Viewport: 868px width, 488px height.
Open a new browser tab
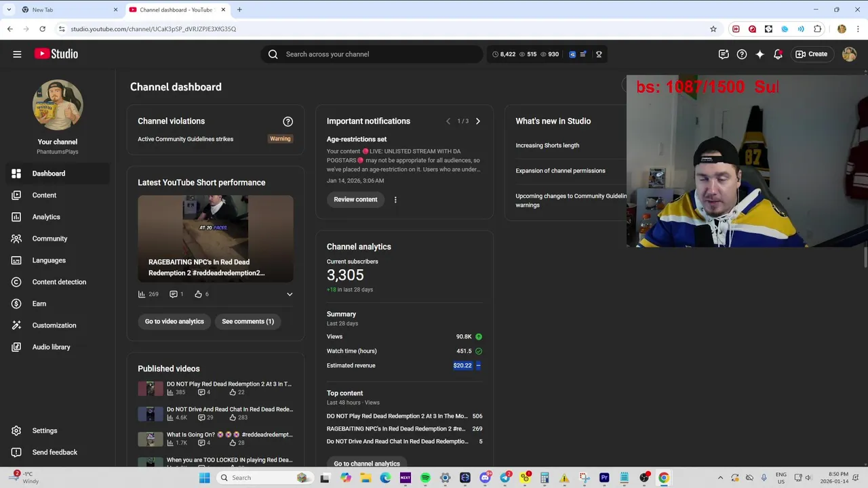click(239, 9)
